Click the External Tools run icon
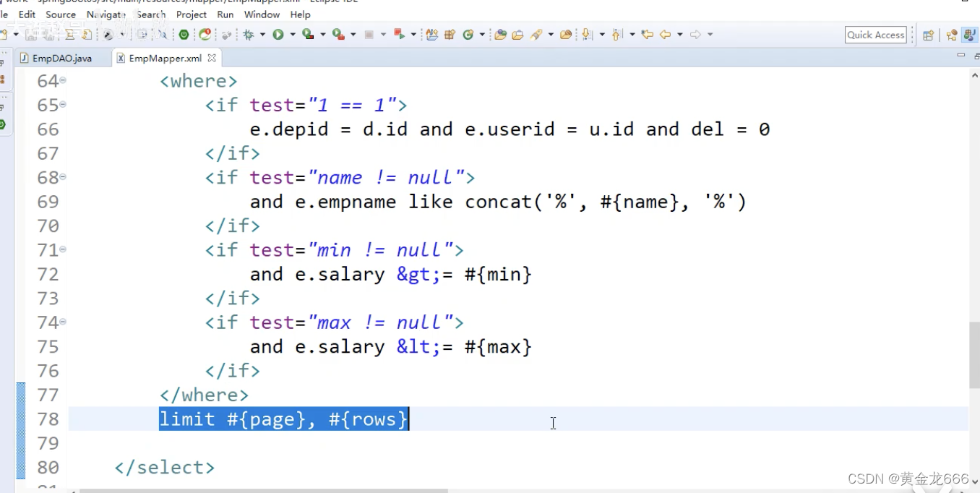Viewport: 980px width, 493px height. (x=338, y=35)
